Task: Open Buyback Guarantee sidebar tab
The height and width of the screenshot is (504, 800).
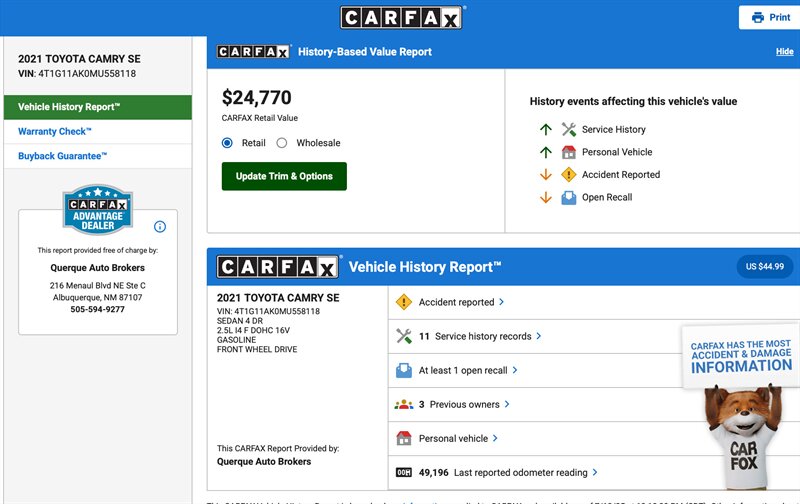Action: pos(98,156)
